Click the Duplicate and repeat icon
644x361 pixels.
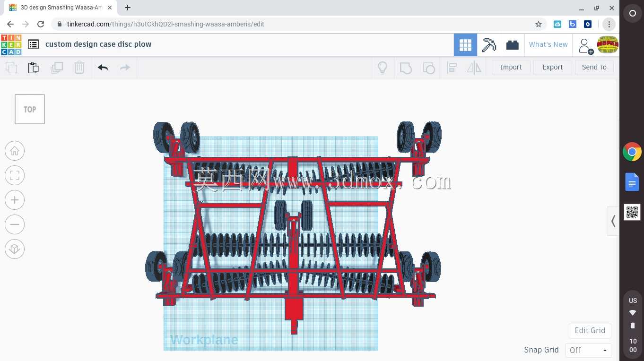pyautogui.click(x=57, y=68)
